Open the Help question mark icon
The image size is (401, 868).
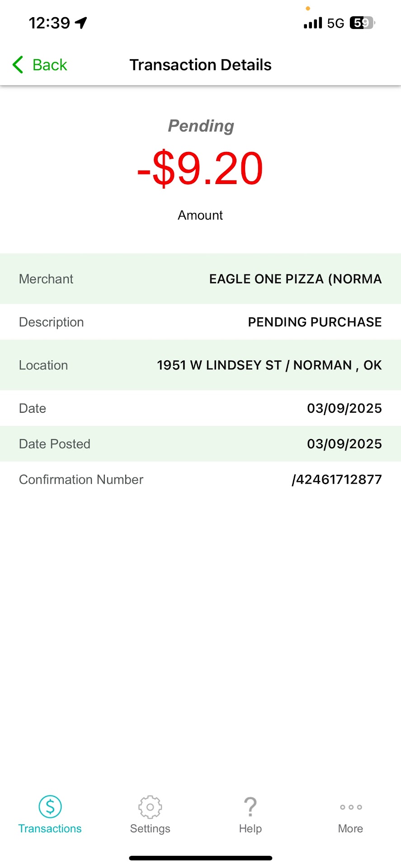[x=250, y=807]
